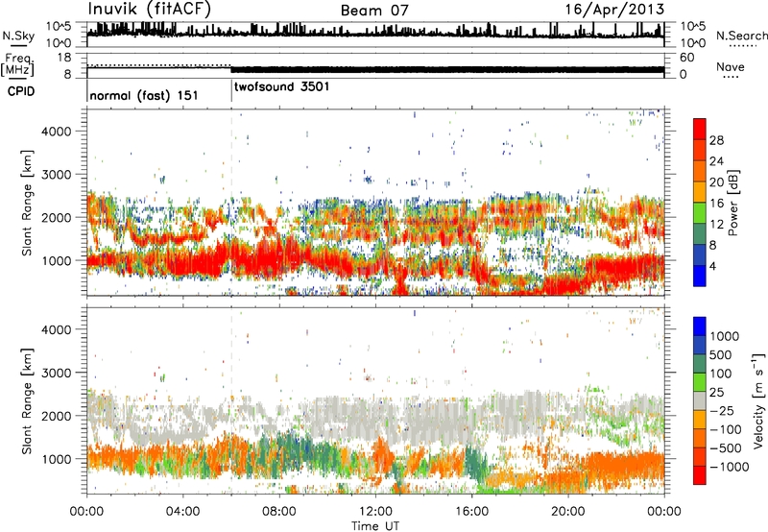Click the '3000' range tick of velocity panel
Image resolution: width=768 pixels, height=532 pixels.
pyautogui.click(x=57, y=373)
